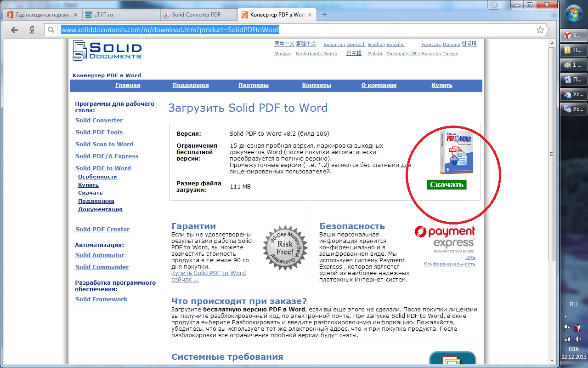Switch to the Paint taskbar item
This screenshot has width=588, height=368.
click(573, 65)
